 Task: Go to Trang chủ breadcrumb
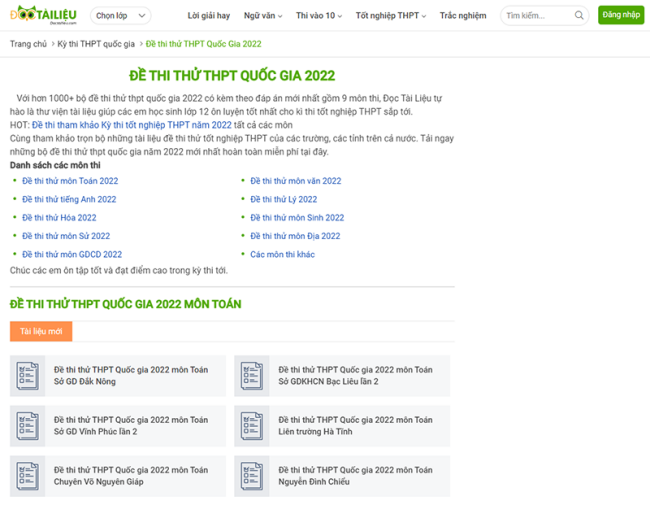tap(28, 44)
